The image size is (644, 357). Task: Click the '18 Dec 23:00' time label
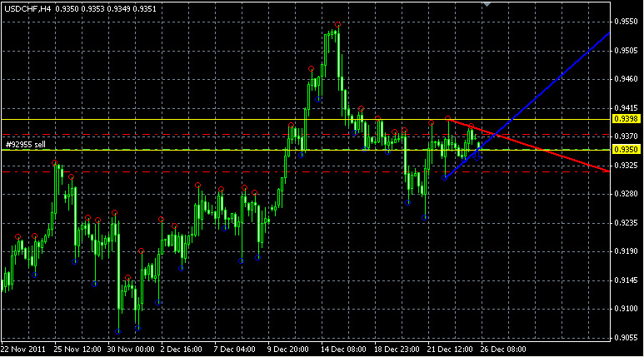[x=397, y=350]
